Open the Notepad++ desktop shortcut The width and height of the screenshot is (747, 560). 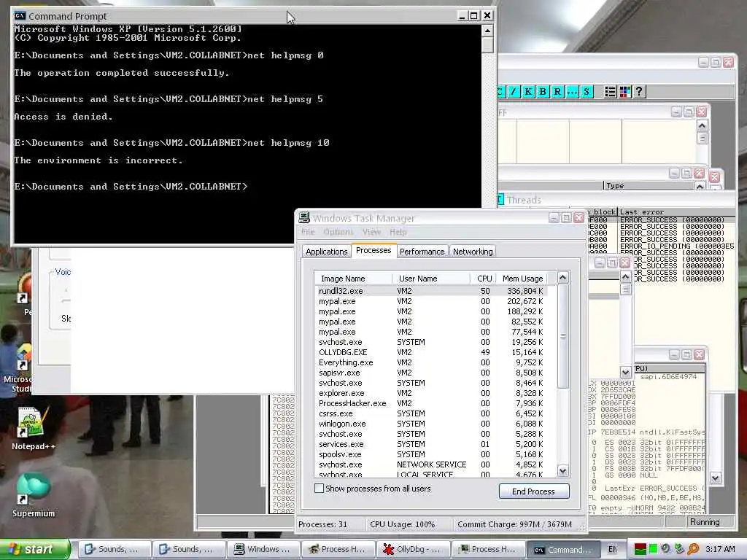click(x=32, y=427)
